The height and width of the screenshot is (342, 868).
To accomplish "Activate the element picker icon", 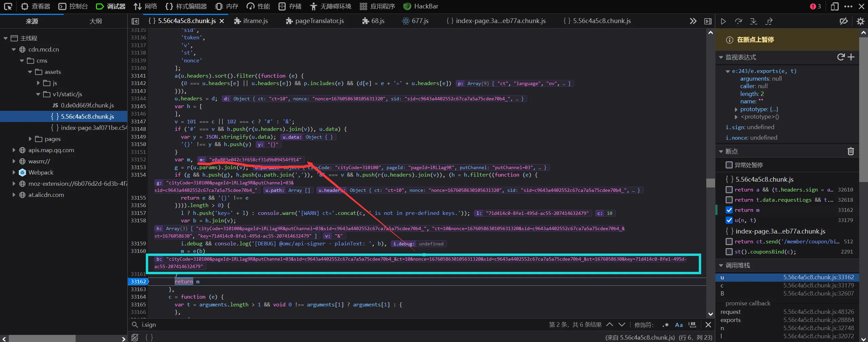I will (x=8, y=6).
